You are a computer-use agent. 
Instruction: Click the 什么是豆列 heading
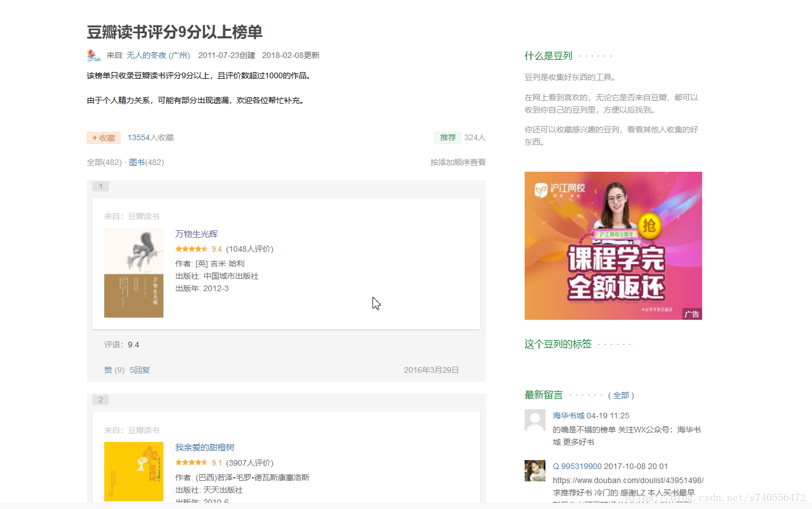548,56
